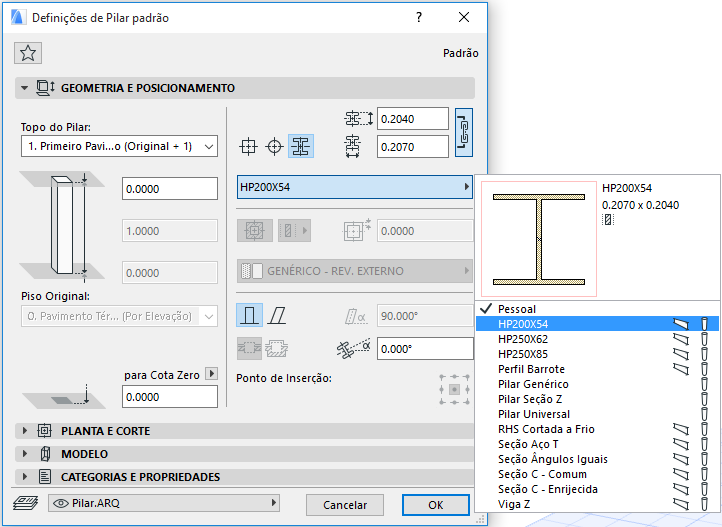The height and width of the screenshot is (527, 722).
Task: Click the beam icon for Seção Ângulos Iguais
Action: pyautogui.click(x=681, y=459)
